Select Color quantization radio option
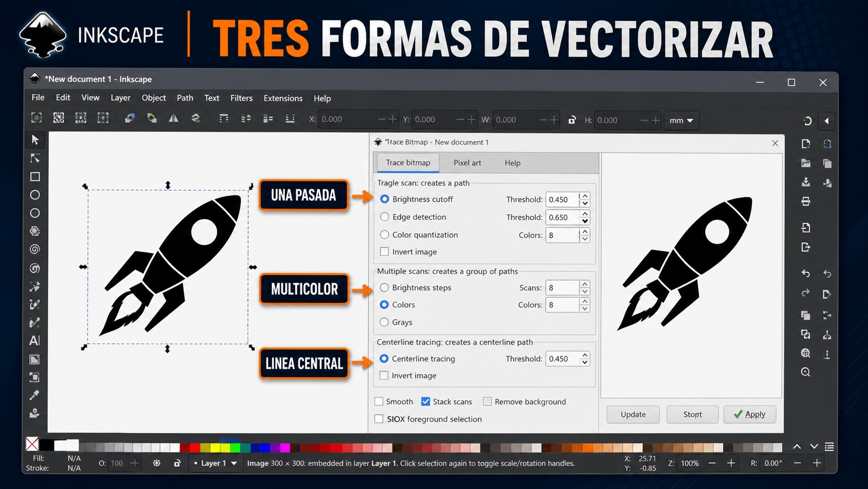The width and height of the screenshot is (868, 489). [385, 234]
